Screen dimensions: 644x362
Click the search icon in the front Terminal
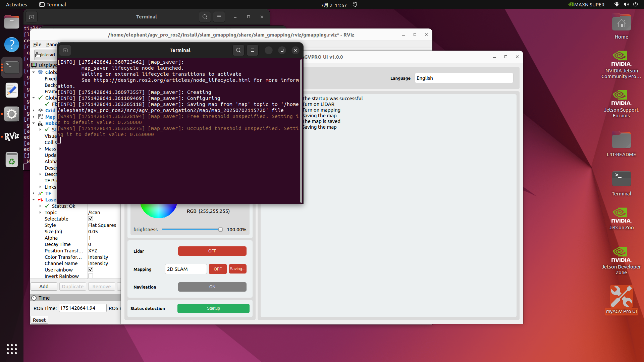(238, 50)
